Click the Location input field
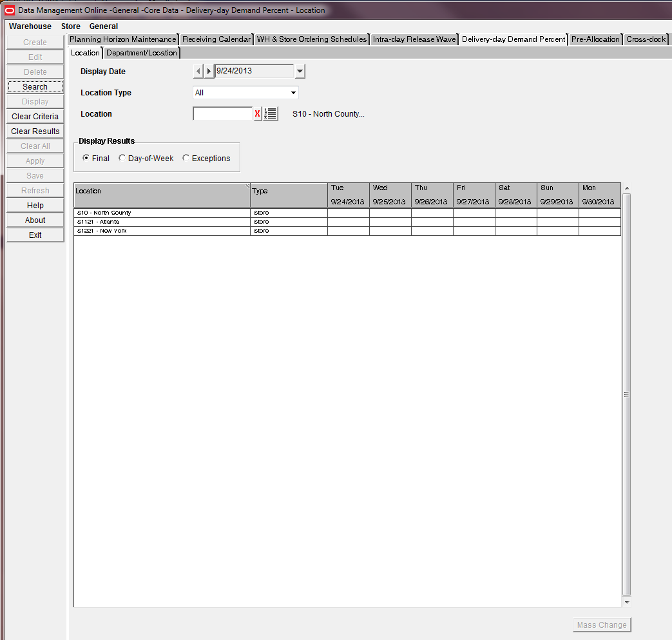Image resolution: width=672 pixels, height=640 pixels. coord(223,114)
